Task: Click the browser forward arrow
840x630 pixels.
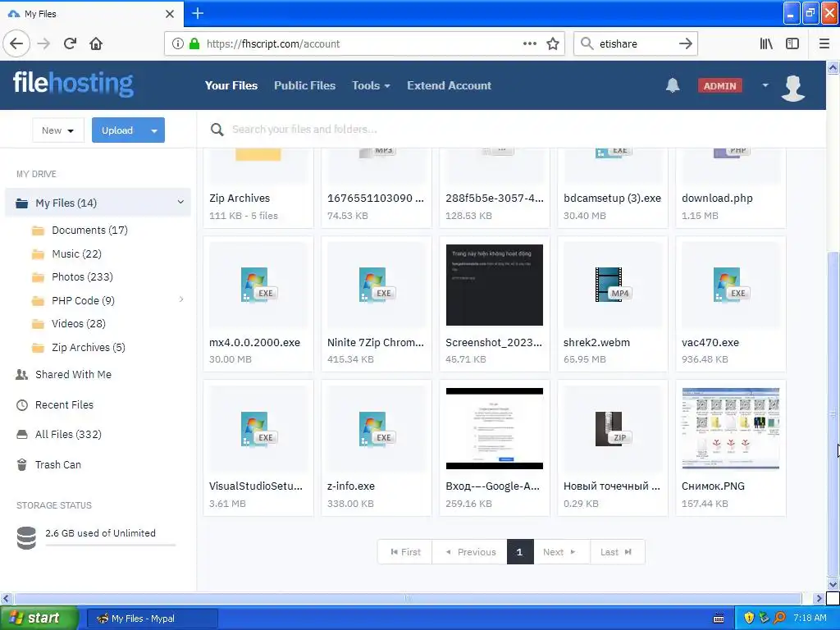Action: pos(44,43)
